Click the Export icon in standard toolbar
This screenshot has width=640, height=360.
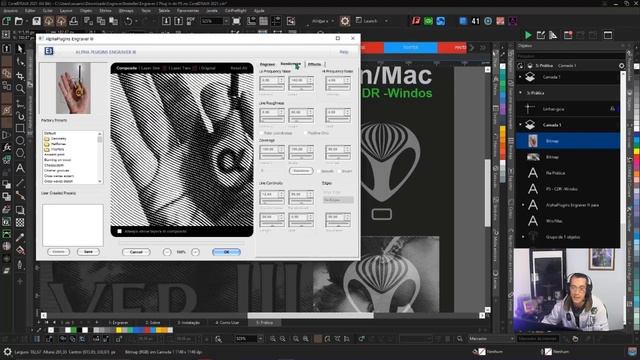click(x=179, y=21)
